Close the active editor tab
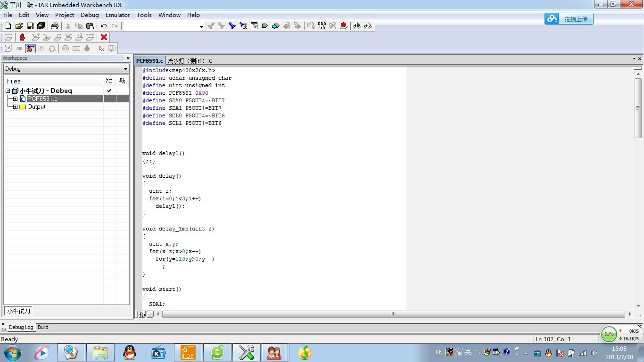 coord(640,59)
